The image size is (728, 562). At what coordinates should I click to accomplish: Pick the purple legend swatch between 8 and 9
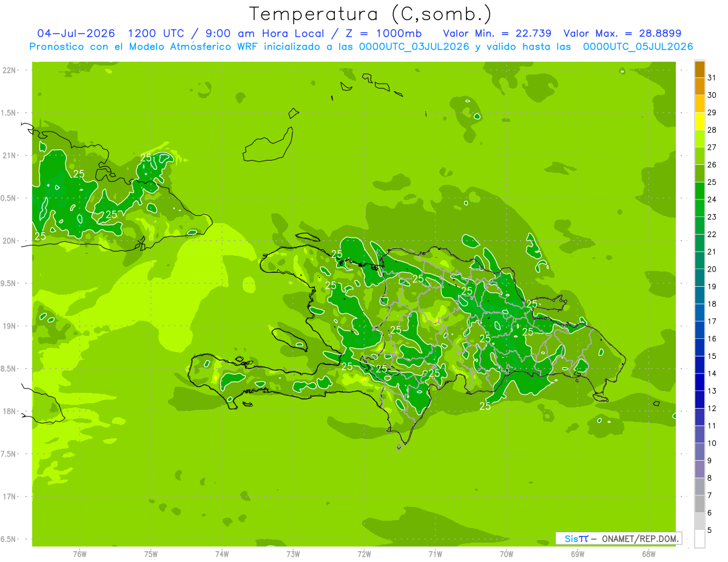tap(699, 469)
